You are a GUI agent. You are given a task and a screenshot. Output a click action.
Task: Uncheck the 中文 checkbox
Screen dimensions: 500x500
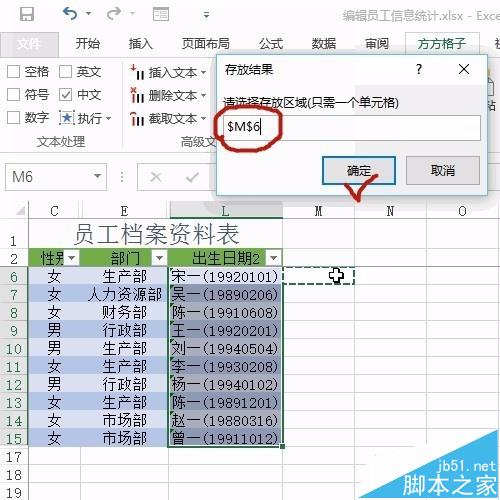[x=65, y=95]
